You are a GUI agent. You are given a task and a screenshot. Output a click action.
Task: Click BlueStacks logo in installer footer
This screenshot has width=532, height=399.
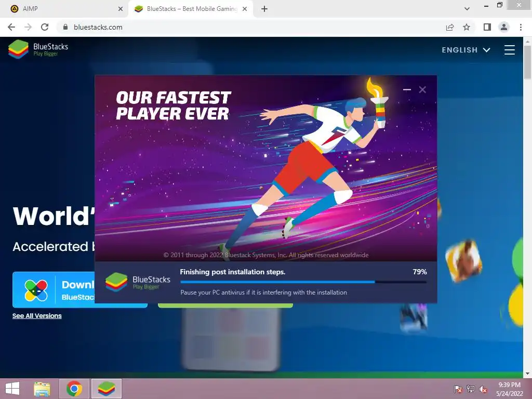[x=138, y=282]
